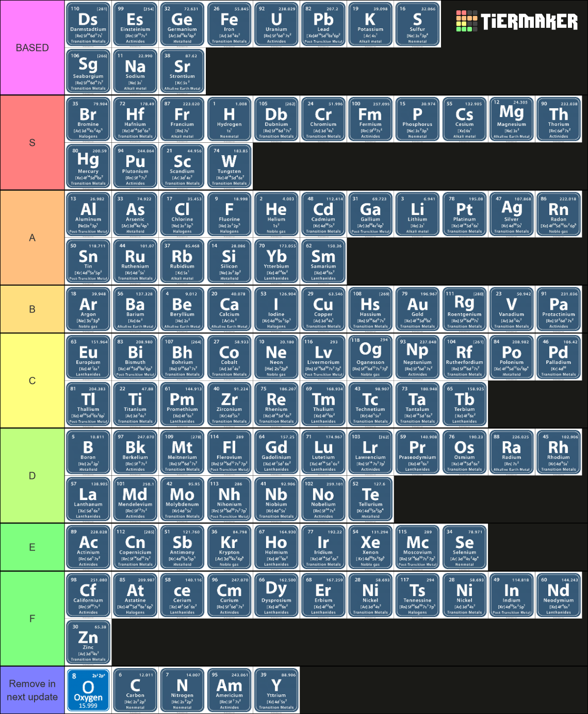Click the Carbon tile in the bottom row

click(135, 691)
